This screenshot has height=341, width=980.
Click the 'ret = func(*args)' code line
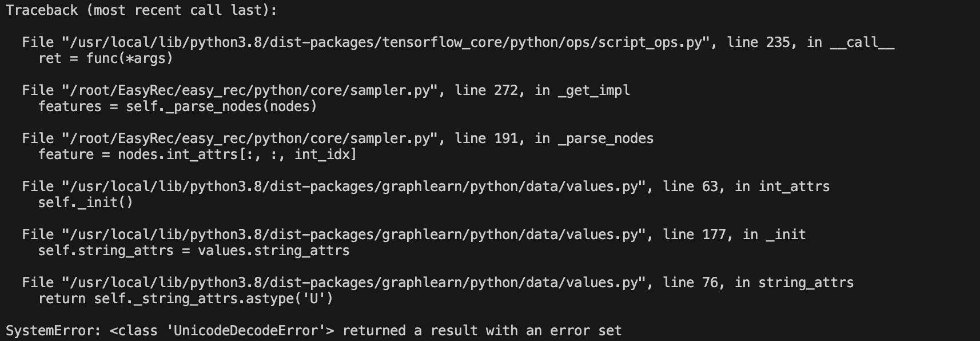(x=105, y=58)
